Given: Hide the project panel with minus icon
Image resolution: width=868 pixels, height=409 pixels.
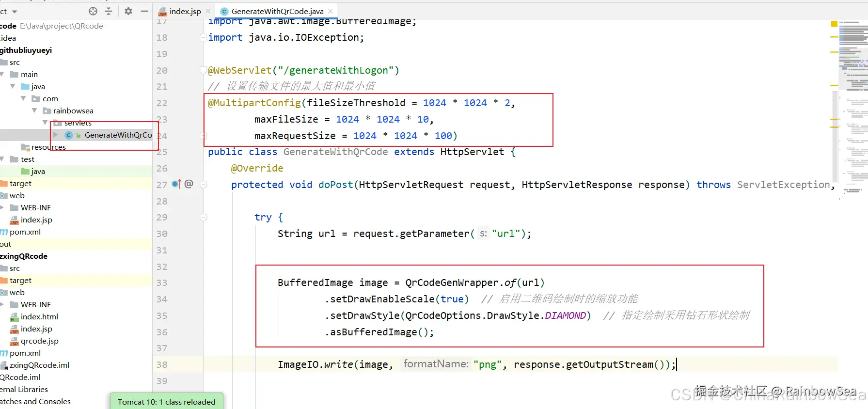Looking at the screenshot, I should tap(144, 11).
